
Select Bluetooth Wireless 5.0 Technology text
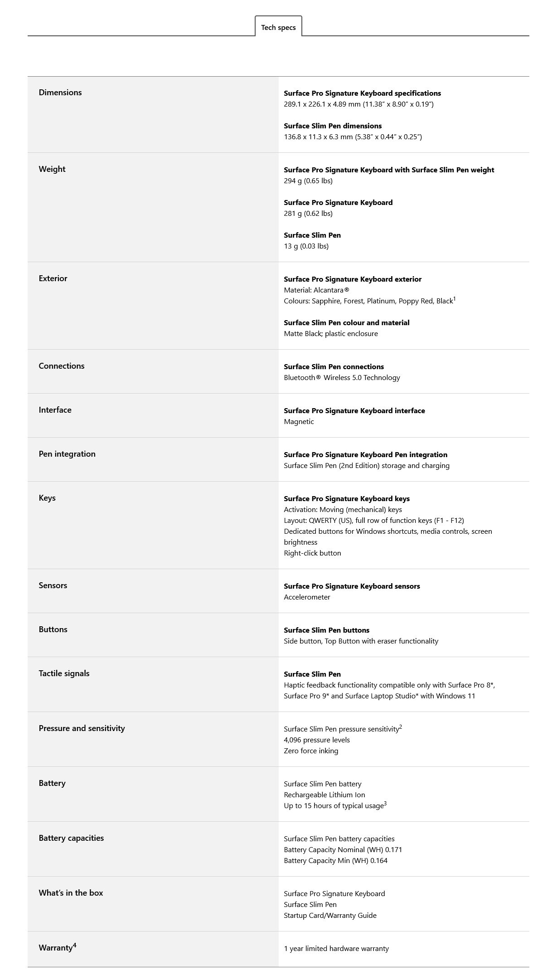pyautogui.click(x=342, y=378)
